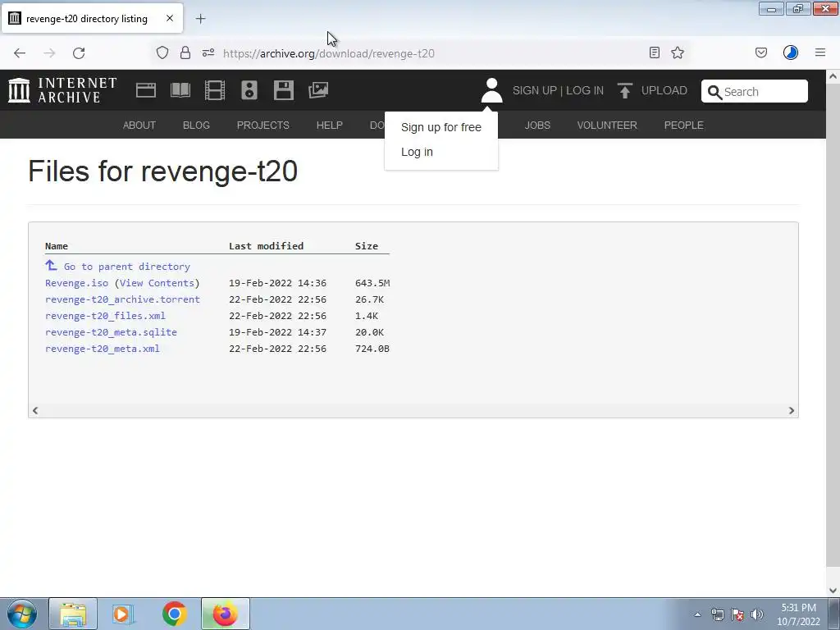Open the PEOPLE menu item
Viewport: 840px width, 630px height.
click(x=684, y=125)
